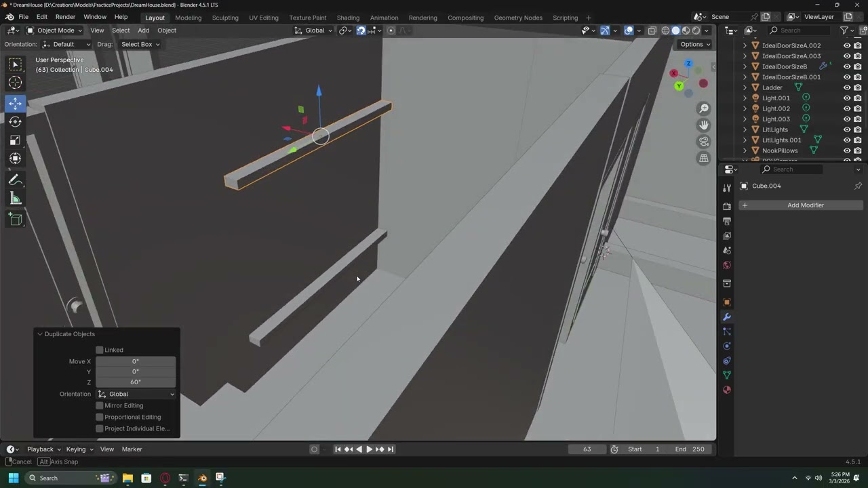Image resolution: width=868 pixels, height=488 pixels.
Task: Activate the Rotate tool
Action: [x=15, y=121]
